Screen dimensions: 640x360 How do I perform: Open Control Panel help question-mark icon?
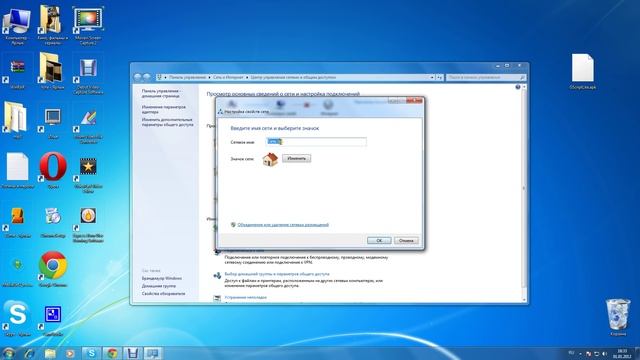click(x=518, y=87)
